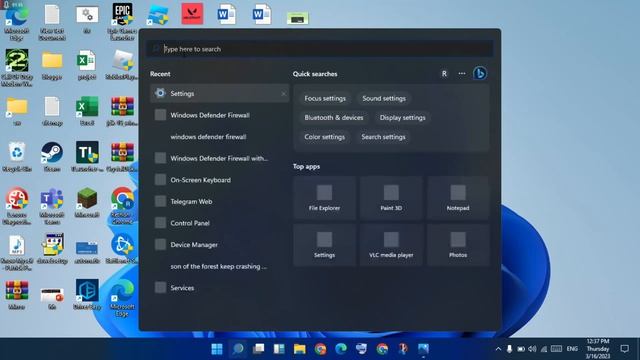Remove Settings entry with the X button
Viewport: 640px width, 360px height.
[284, 94]
